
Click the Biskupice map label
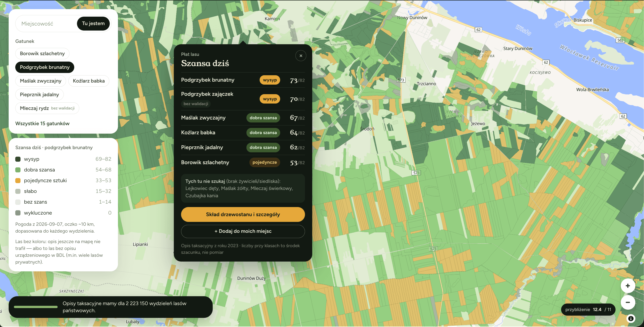point(583,20)
